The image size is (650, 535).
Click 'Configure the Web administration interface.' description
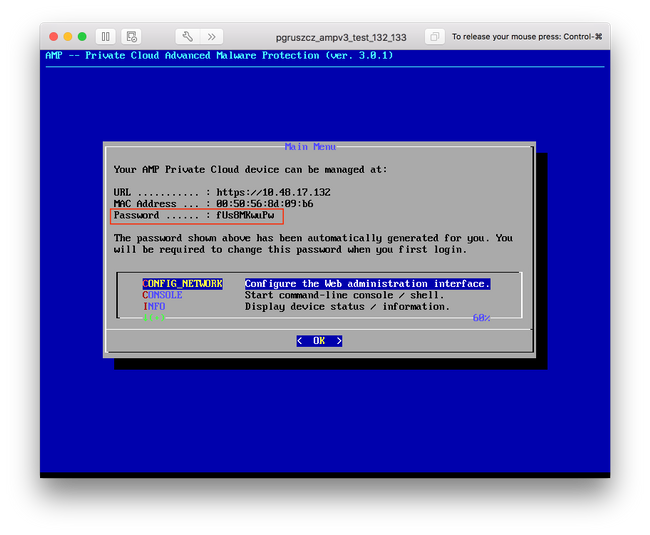tap(367, 284)
